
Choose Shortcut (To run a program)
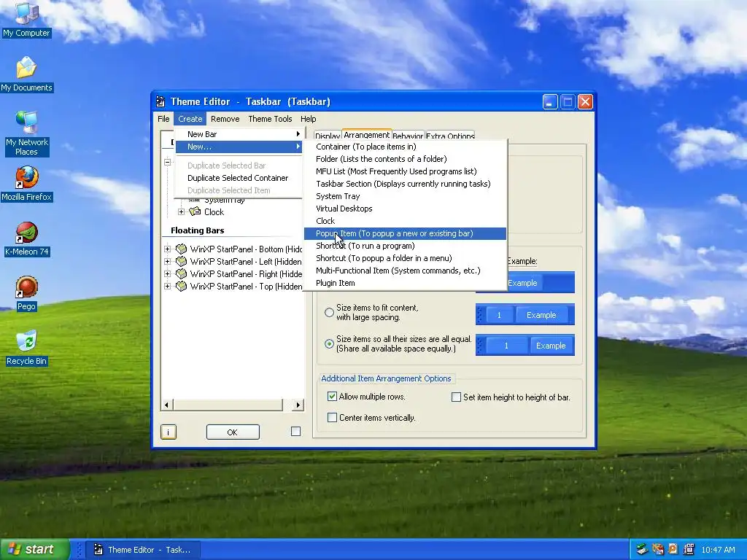click(x=405, y=246)
